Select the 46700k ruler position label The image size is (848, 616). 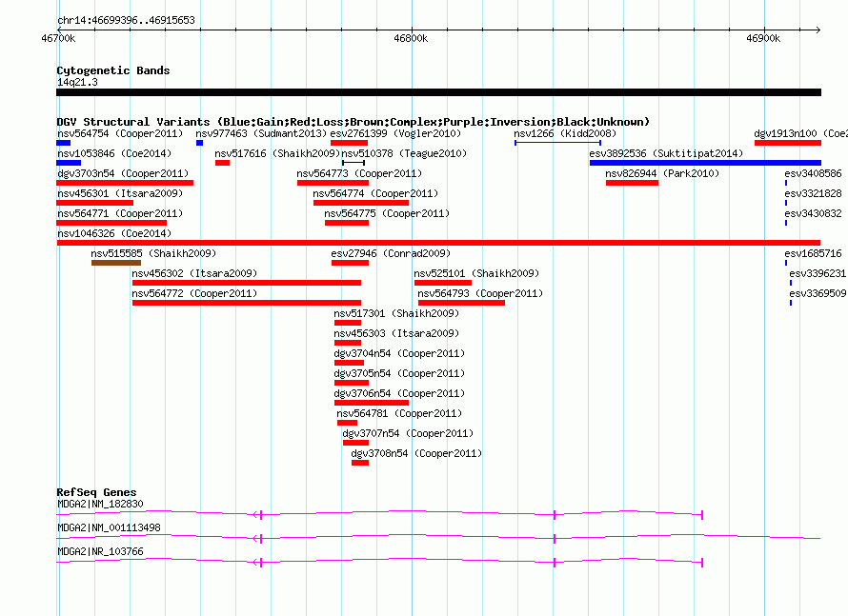pyautogui.click(x=58, y=38)
